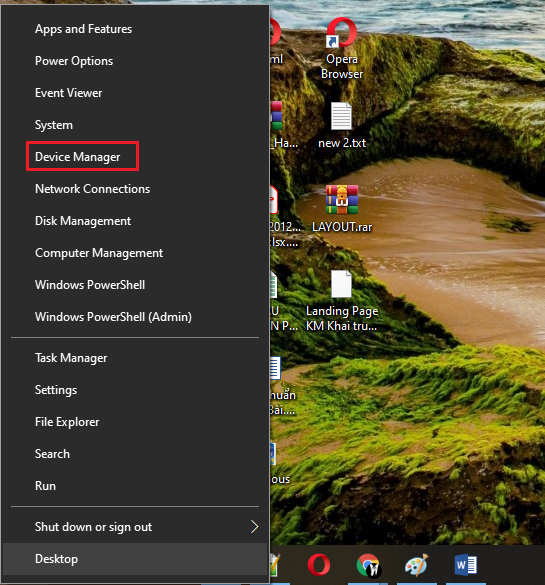Select the Run menu entry
This screenshot has width=545, height=585.
click(x=46, y=486)
